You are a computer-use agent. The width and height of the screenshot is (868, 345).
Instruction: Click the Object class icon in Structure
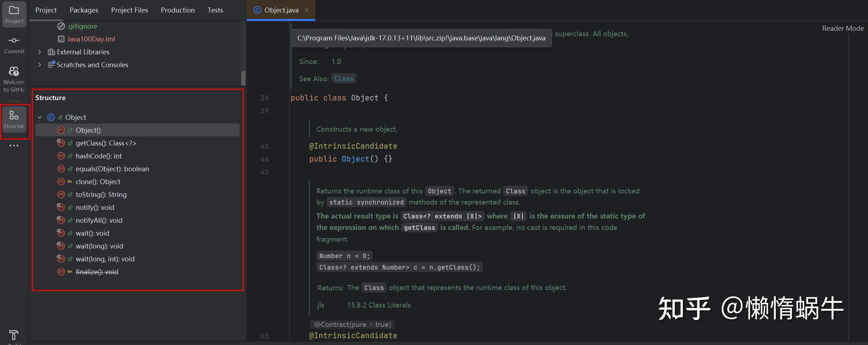[x=51, y=117]
